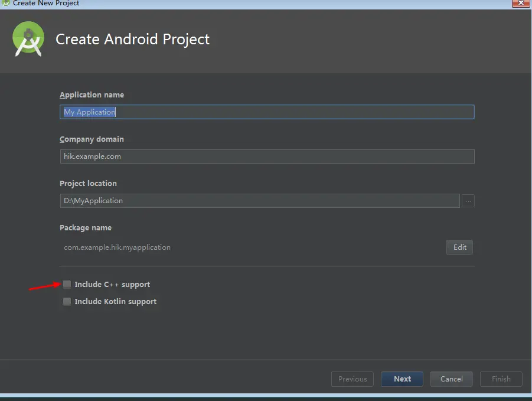Image resolution: width=532 pixels, height=401 pixels.
Task: Click the Finish button
Action: pyautogui.click(x=501, y=379)
